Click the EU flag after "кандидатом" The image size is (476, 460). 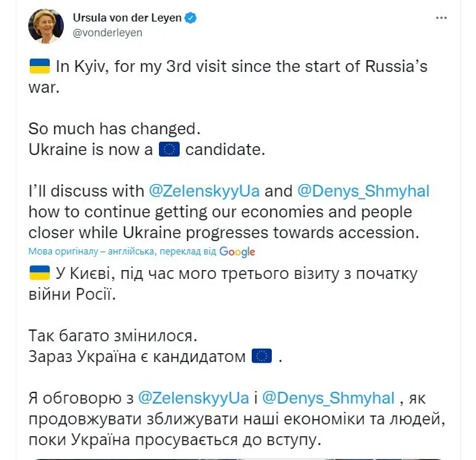click(x=261, y=356)
